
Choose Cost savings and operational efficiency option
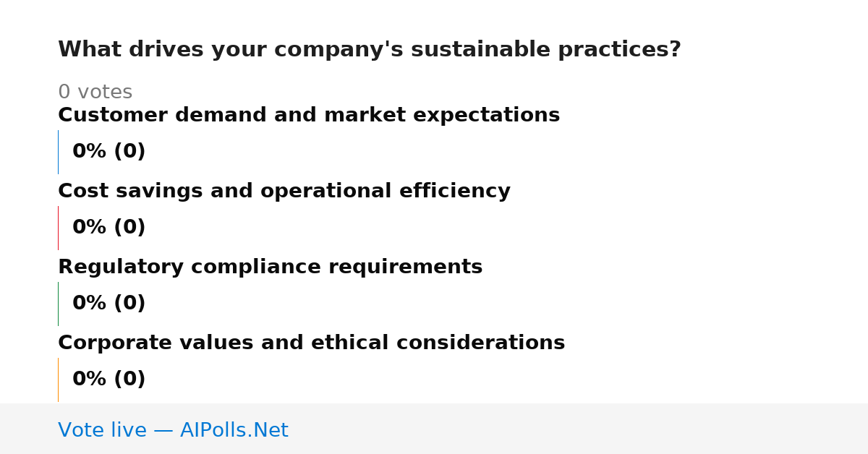(284, 192)
